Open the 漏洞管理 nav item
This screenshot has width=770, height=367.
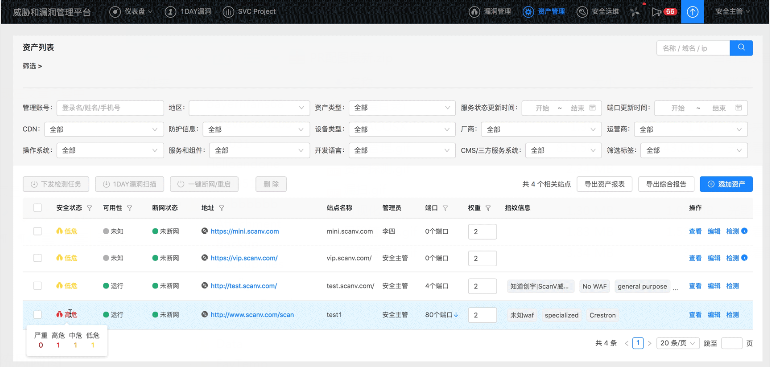(491, 12)
